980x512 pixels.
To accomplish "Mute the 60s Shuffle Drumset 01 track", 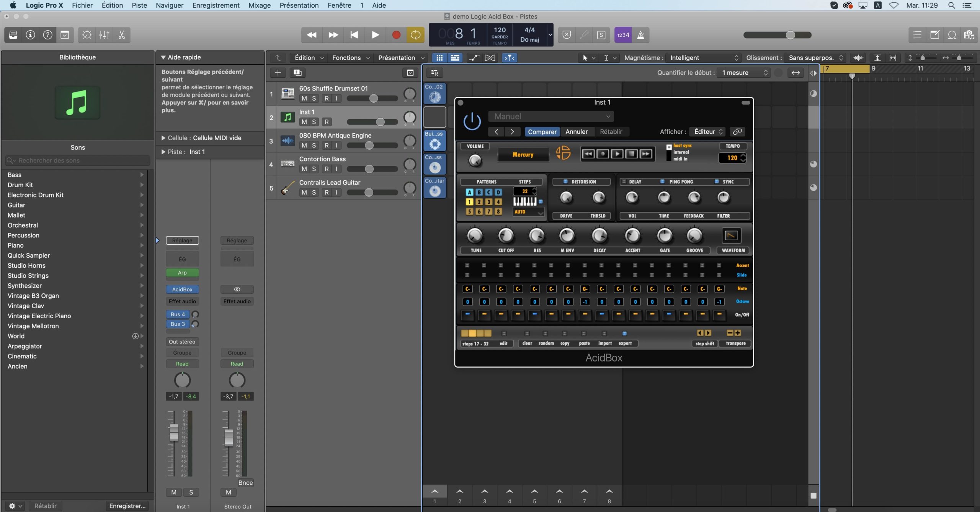I will (304, 98).
